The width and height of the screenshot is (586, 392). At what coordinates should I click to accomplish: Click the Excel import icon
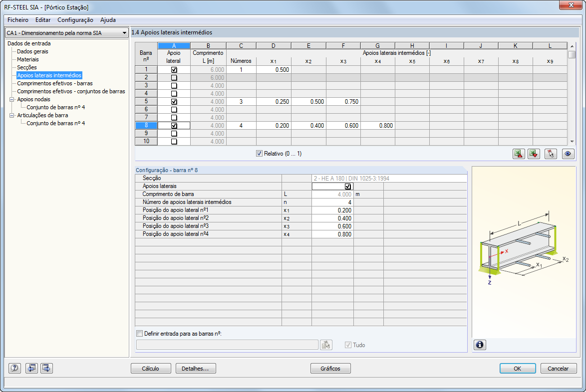pos(534,154)
